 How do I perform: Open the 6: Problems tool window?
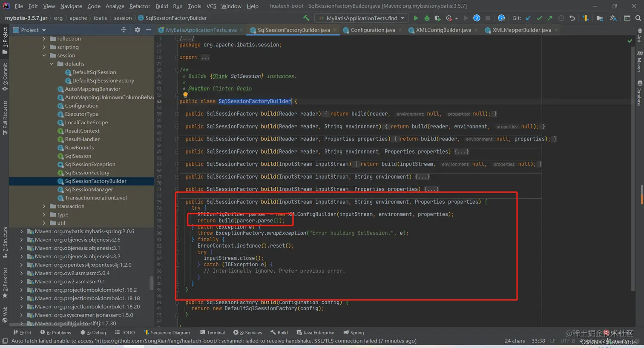coord(56,333)
